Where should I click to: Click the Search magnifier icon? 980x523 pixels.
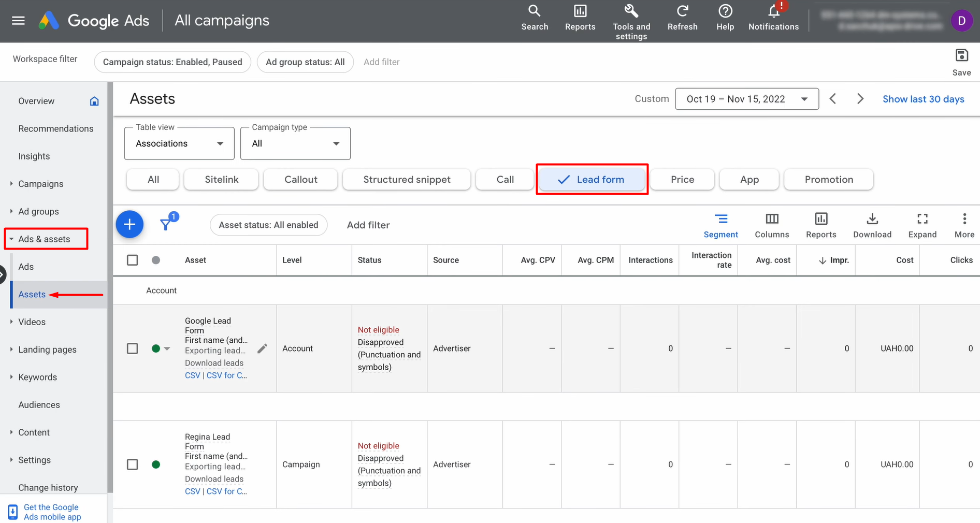click(x=534, y=11)
